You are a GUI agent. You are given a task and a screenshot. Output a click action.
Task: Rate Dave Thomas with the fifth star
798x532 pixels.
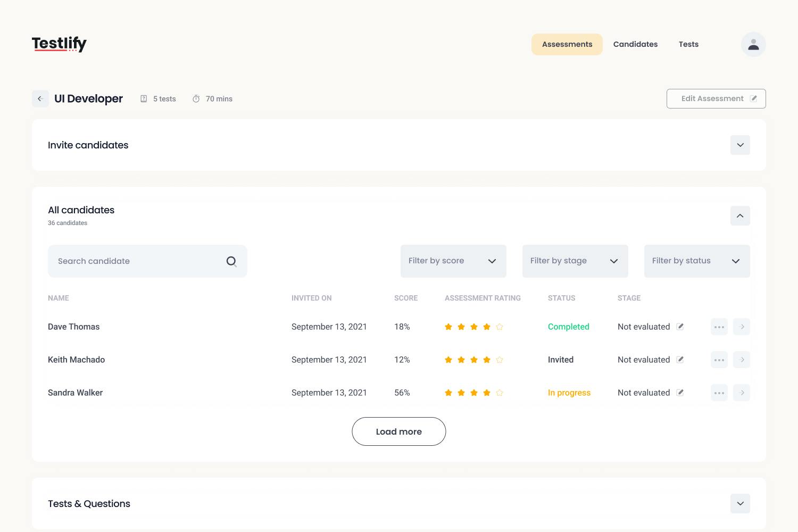(500, 327)
